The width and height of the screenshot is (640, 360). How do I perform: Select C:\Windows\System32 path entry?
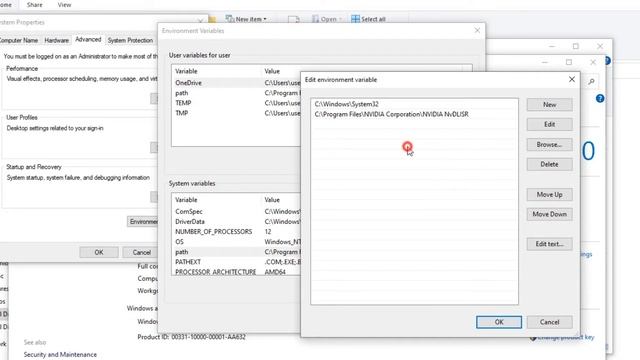point(414,104)
